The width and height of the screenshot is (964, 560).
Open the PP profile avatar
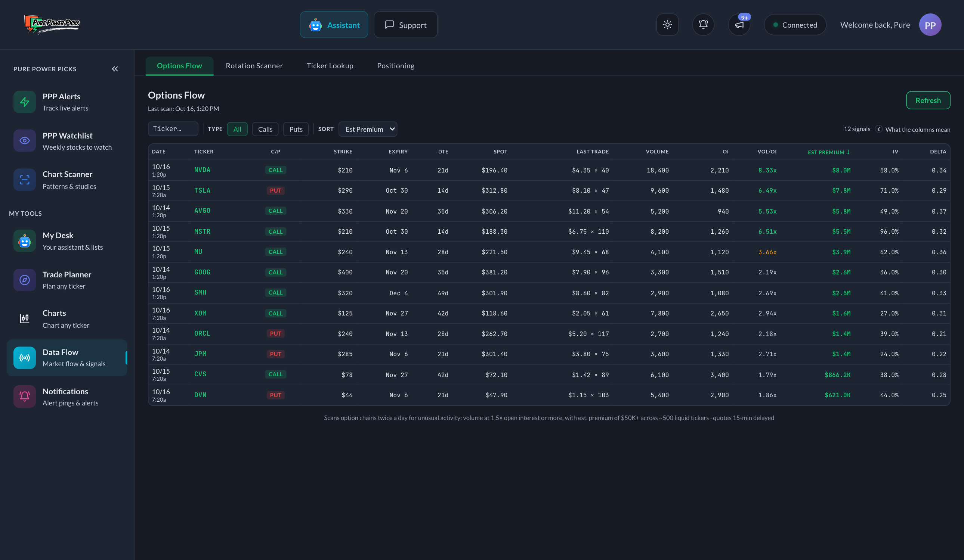(x=930, y=25)
